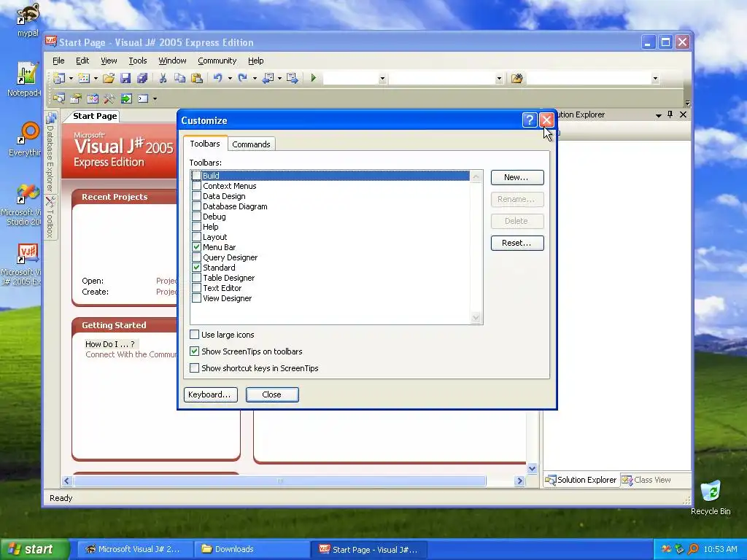Enable the Database Diagram toolbar checkbox
This screenshot has width=747, height=560.
196,206
